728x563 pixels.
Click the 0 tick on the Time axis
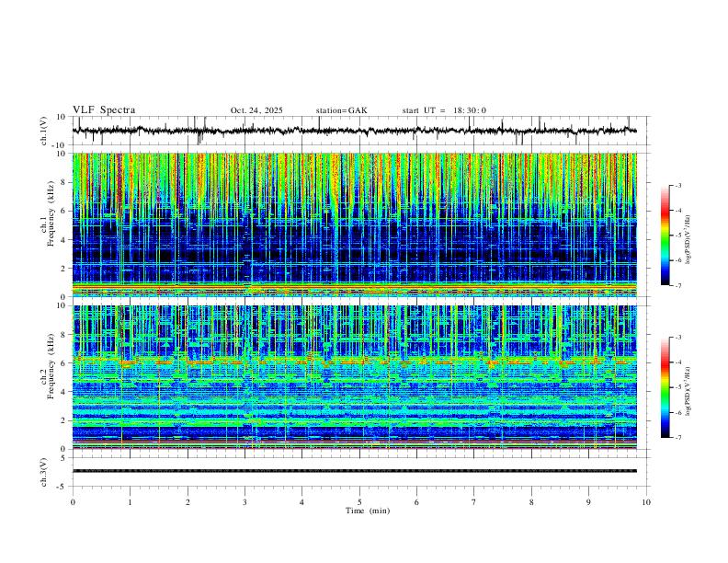(73, 502)
